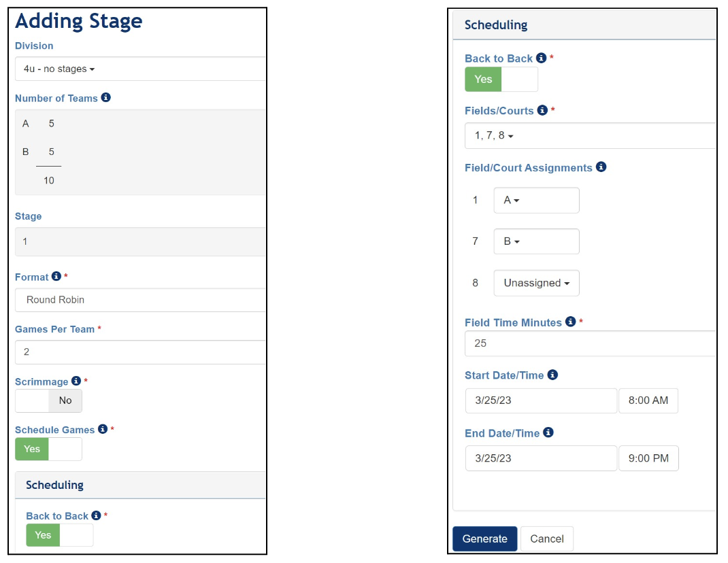This screenshot has height=563, width=728.
Task: Click the Scrimmage info icon
Action: (76, 381)
